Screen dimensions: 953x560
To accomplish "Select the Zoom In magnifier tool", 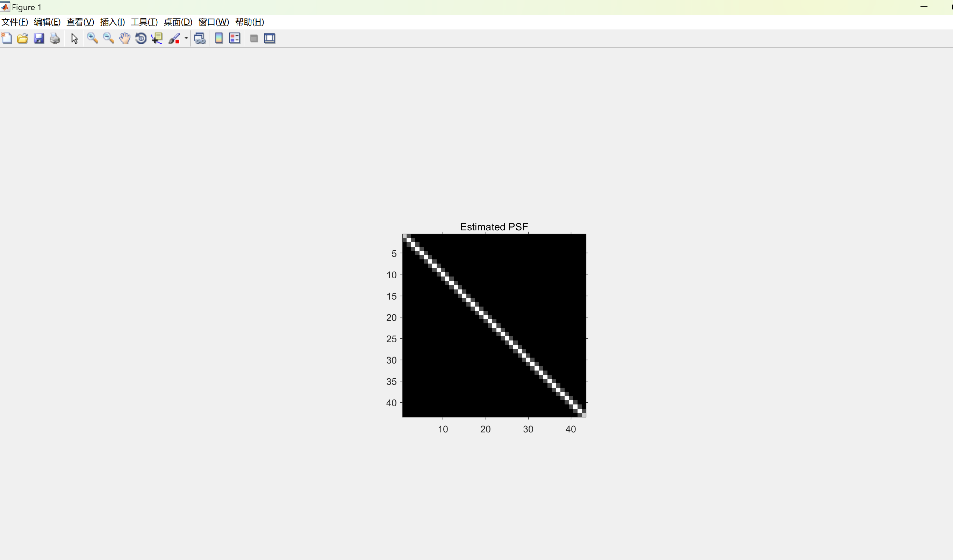I will tap(92, 38).
